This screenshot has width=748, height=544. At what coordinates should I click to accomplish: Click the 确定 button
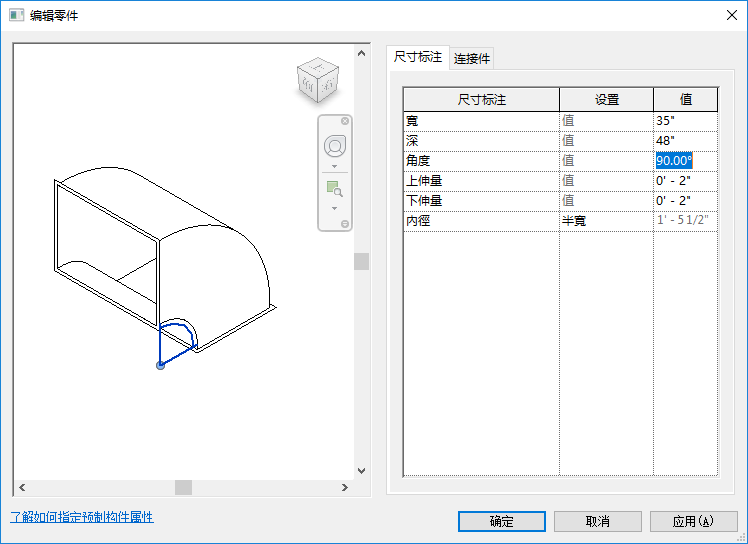(x=502, y=521)
